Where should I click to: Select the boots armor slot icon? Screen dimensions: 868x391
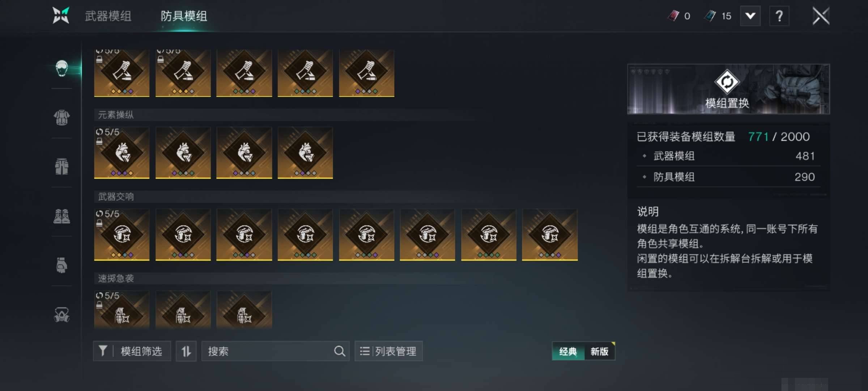coord(62,216)
